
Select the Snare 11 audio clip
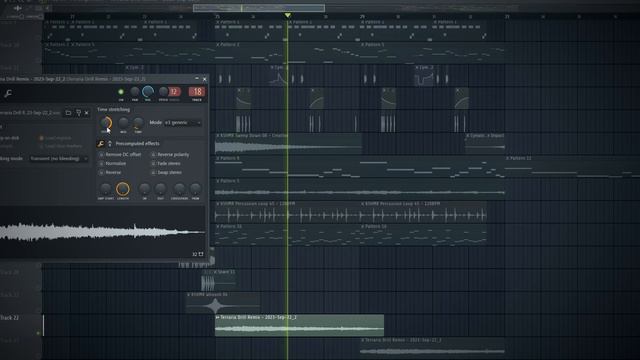[218, 280]
